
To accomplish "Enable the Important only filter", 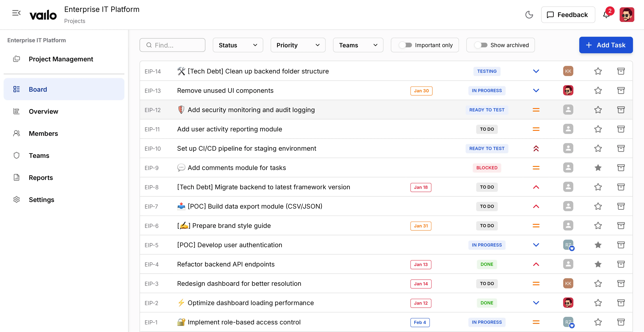I will pyautogui.click(x=406, y=45).
